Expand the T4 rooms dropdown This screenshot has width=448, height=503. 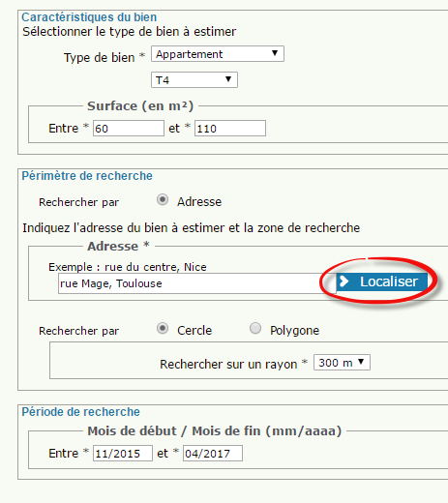[194, 79]
